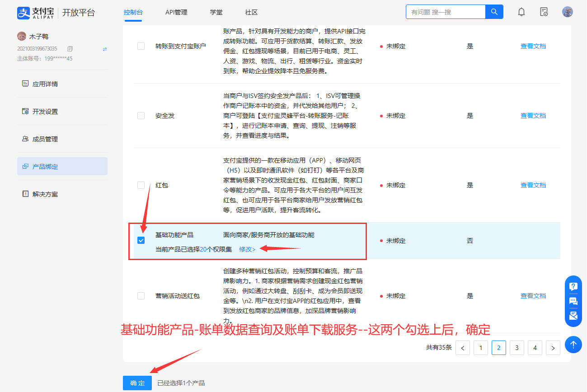Go to previous page with left chevron
This screenshot has height=392, width=587.
coord(462,348)
